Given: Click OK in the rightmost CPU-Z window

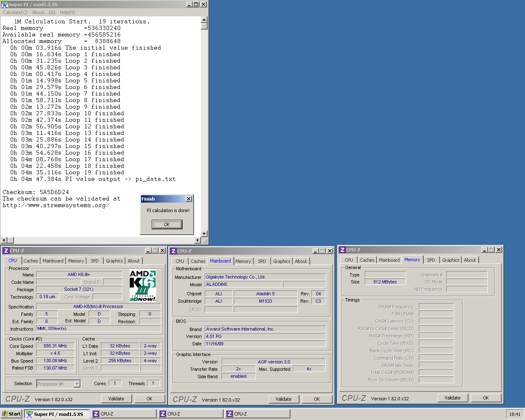Looking at the screenshot, I should pyautogui.click(x=486, y=398).
